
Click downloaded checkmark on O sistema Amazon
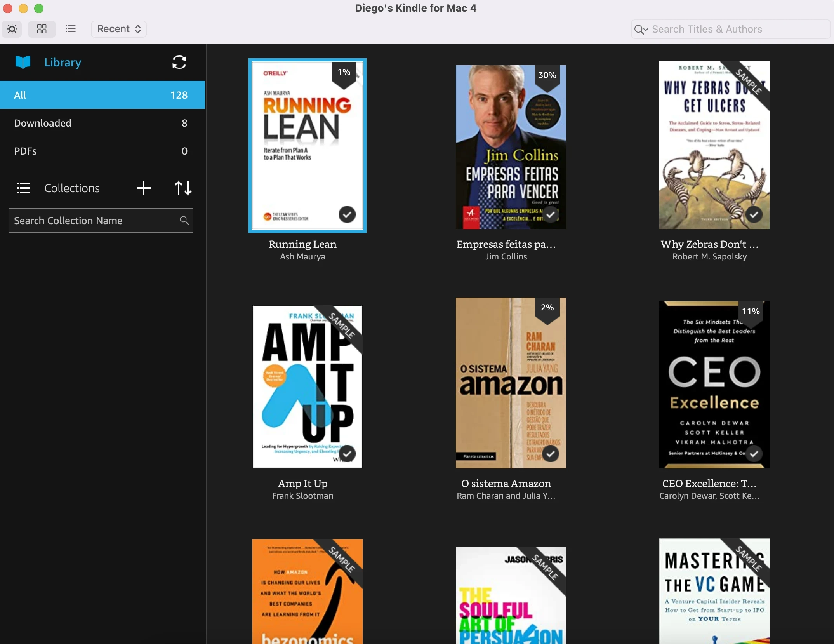coord(550,454)
